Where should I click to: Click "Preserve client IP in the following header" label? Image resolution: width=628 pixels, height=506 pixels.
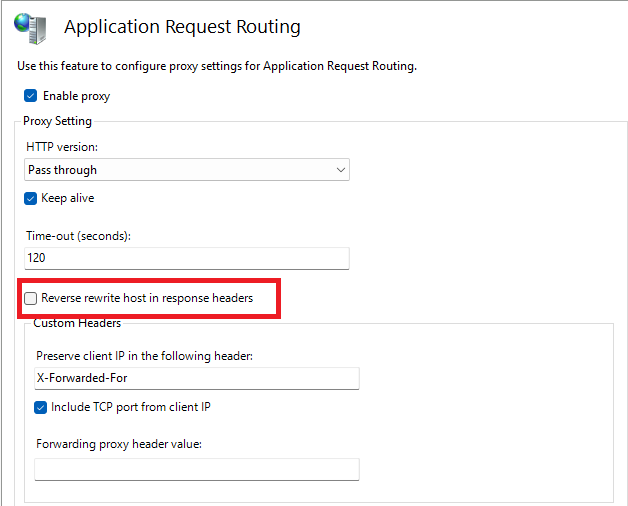coord(145,356)
